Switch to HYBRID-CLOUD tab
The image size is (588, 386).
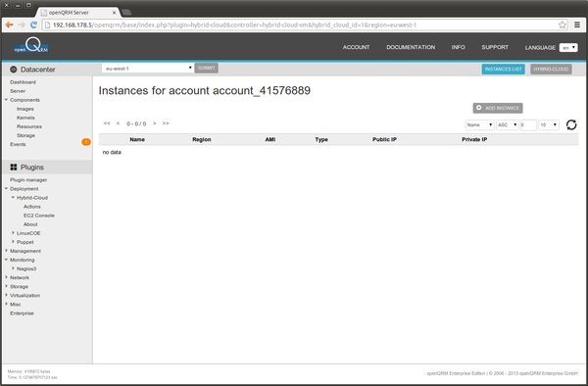pos(551,69)
